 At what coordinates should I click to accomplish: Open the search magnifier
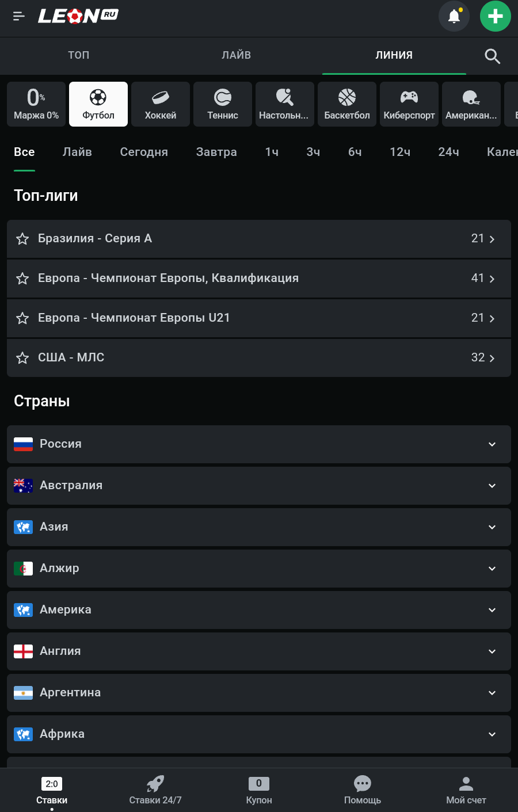(x=492, y=56)
